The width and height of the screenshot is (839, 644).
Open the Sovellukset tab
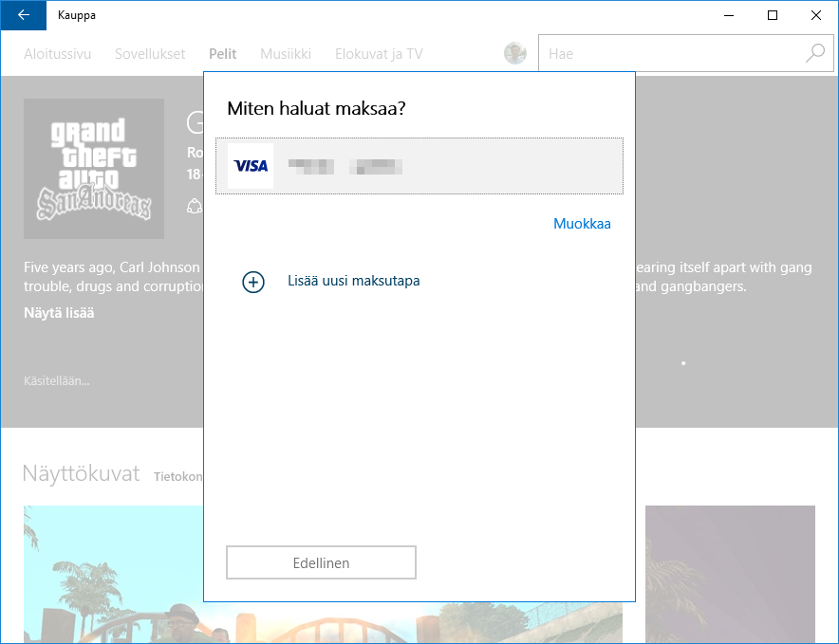click(x=150, y=54)
